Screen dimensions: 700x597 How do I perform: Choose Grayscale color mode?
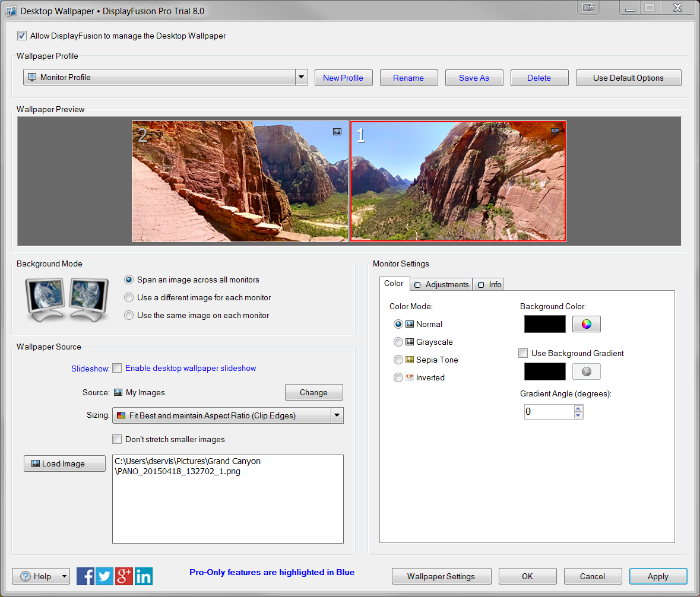click(x=398, y=342)
